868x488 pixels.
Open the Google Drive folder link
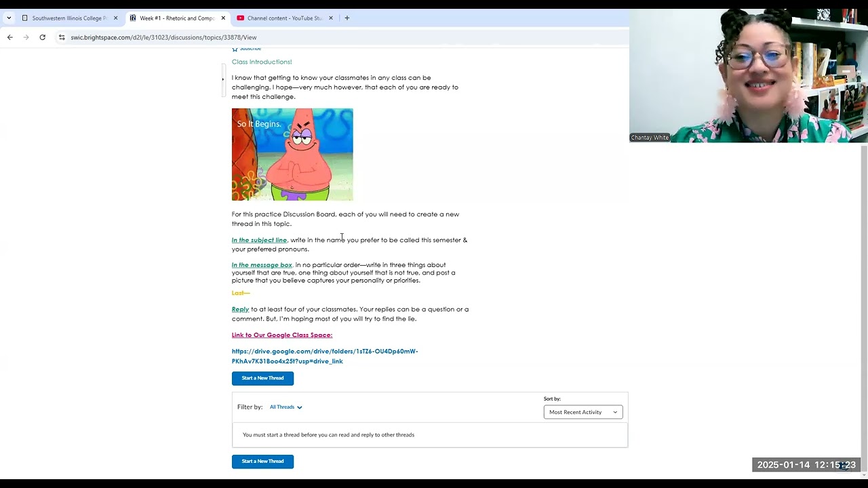[325, 356]
